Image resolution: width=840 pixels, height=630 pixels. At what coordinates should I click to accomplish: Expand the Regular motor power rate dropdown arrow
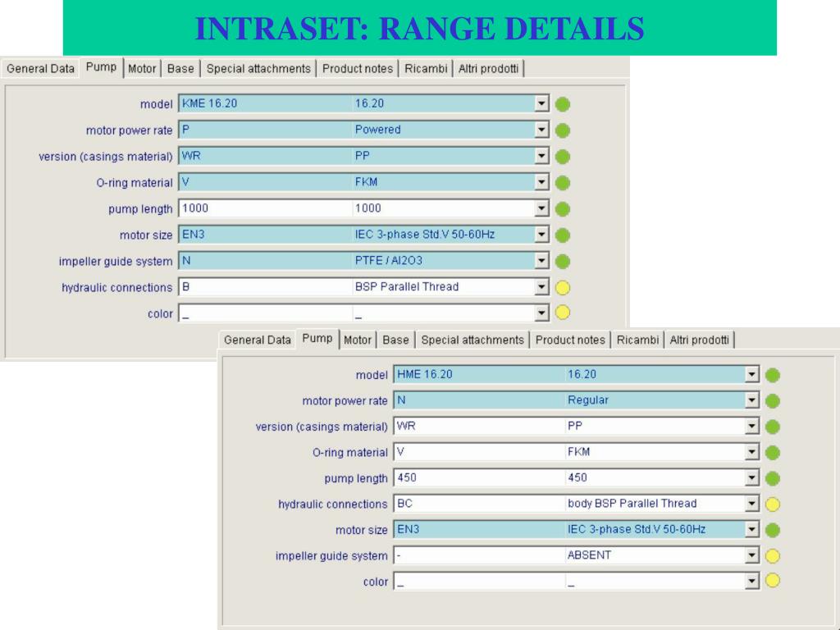(x=752, y=400)
